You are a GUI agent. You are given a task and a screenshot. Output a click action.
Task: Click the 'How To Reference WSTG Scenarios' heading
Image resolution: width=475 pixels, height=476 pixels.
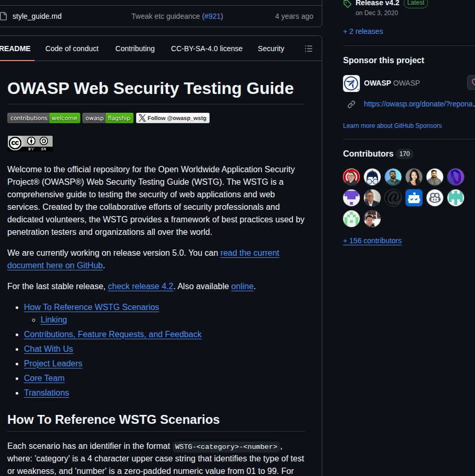(114, 420)
